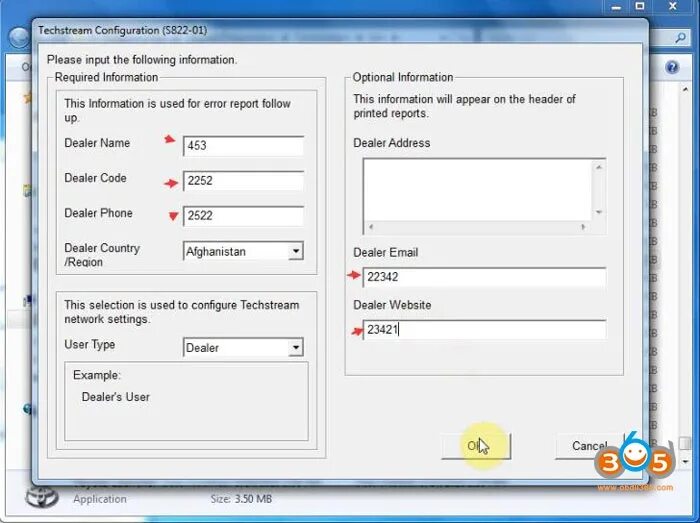Click the Dealer Phone field containing 2522
This screenshot has width=700, height=523.
[243, 216]
